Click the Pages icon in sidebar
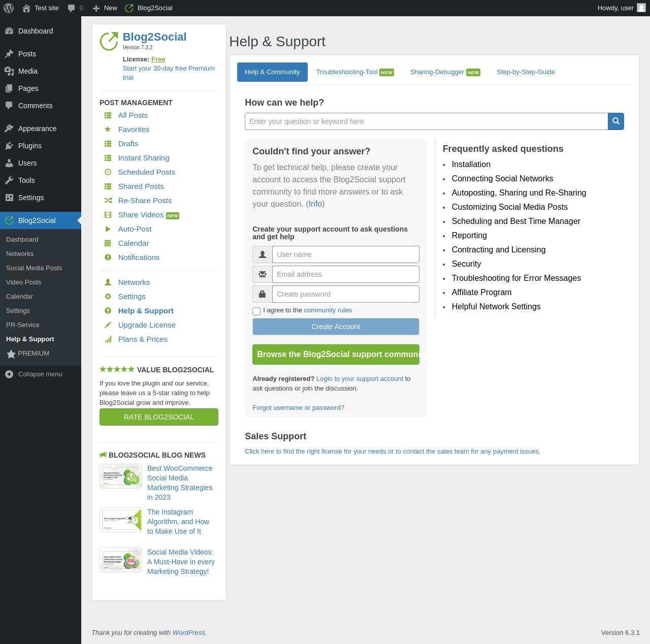Image resolution: width=650 pixels, height=644 pixels. pos(9,88)
